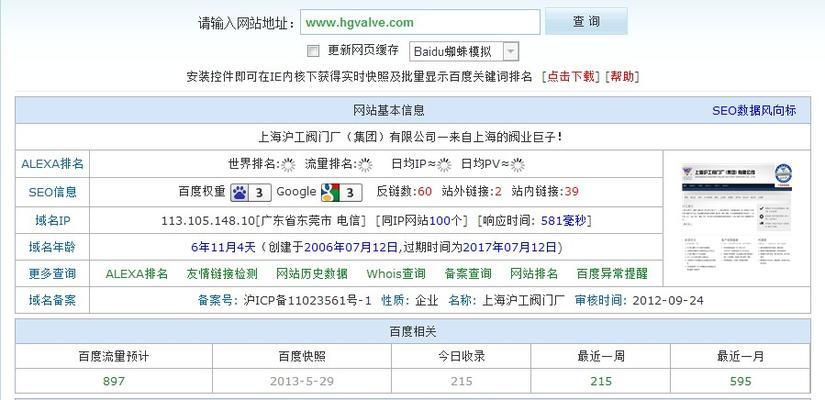Click the Baidu snapshot date 2013-5-29
This screenshot has height=400, width=825.
pos(302,381)
